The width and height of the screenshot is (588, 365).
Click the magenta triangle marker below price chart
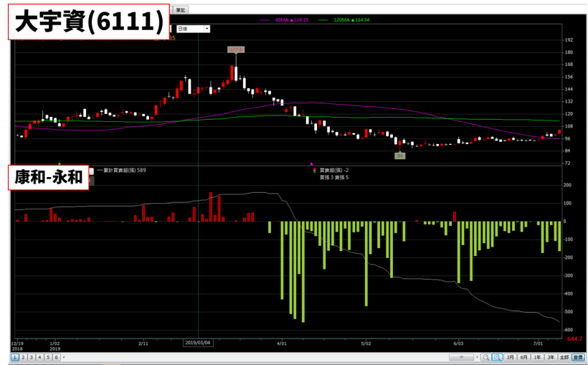coord(311,164)
